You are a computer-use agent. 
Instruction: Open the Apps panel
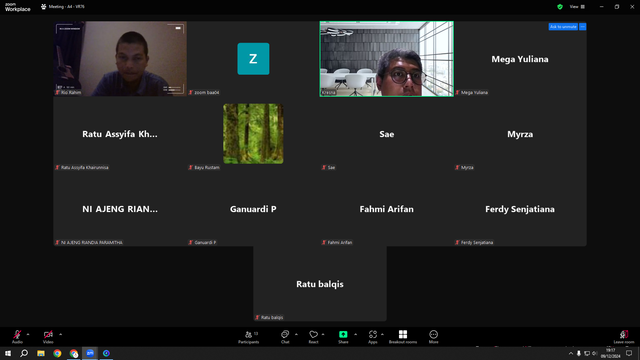point(373,337)
